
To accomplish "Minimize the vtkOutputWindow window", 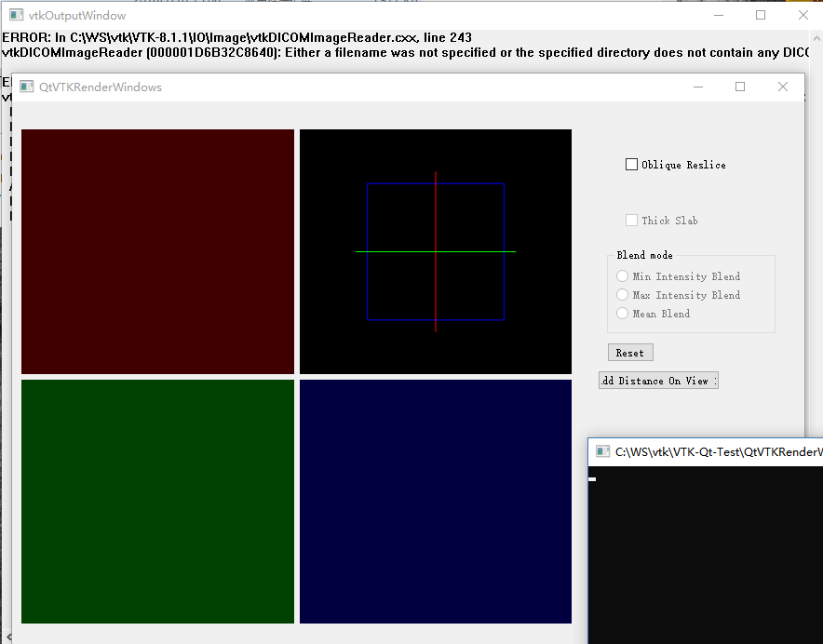I will click(718, 15).
